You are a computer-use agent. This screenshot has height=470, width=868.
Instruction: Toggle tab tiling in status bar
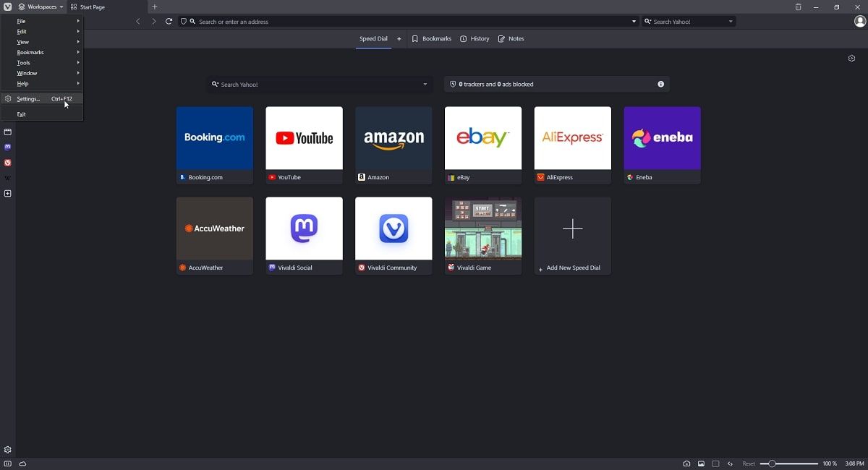[x=715, y=463]
